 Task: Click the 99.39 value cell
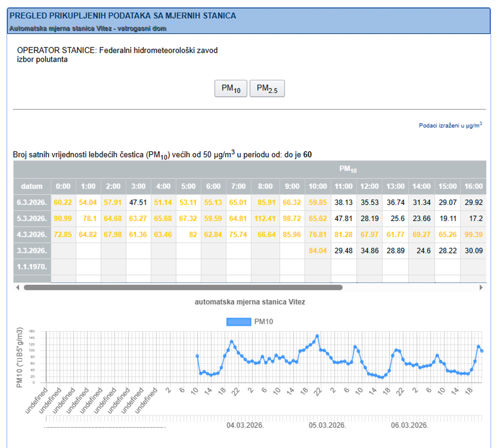pos(473,235)
